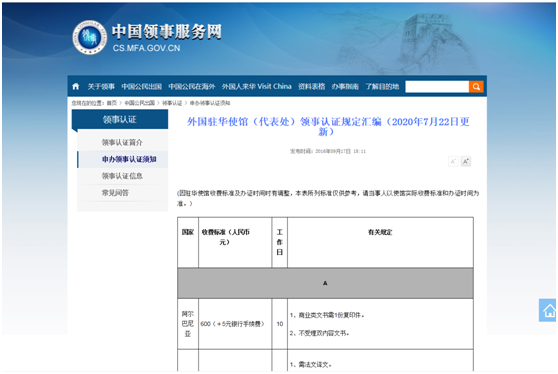The height and width of the screenshot is (374, 558).
Task: Click the 中国领事服务网 site title
Action: pyautogui.click(x=167, y=32)
